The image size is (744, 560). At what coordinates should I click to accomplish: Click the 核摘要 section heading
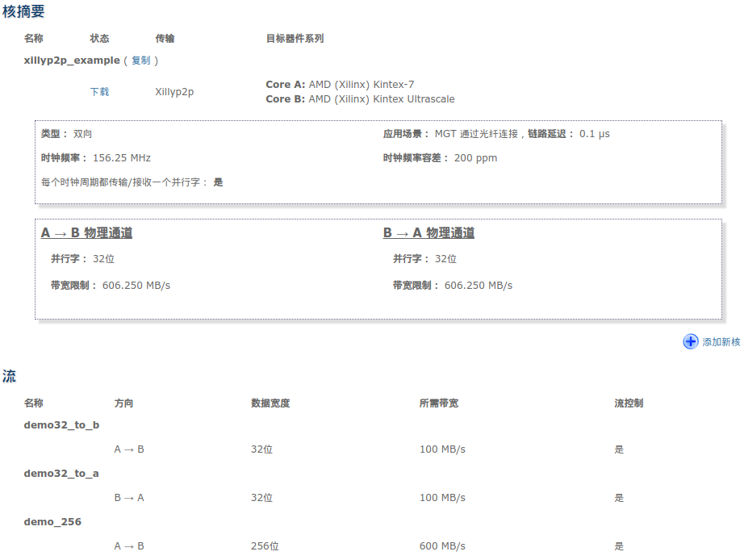click(x=23, y=11)
